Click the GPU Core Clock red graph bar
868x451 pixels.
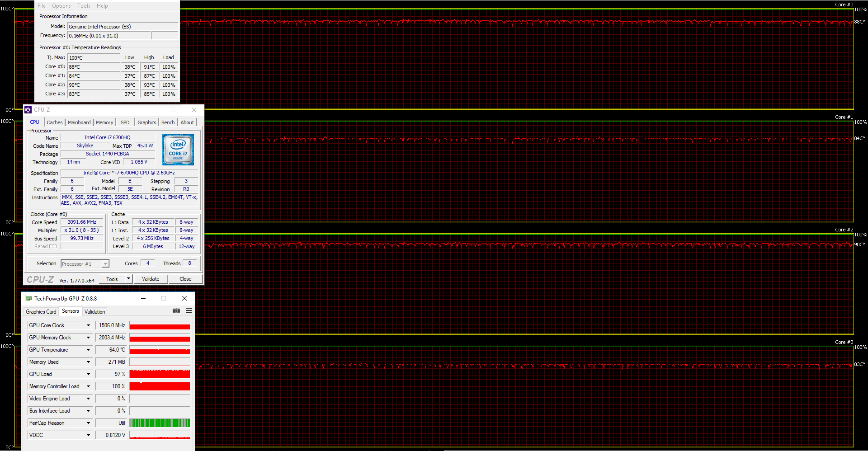tap(160, 325)
